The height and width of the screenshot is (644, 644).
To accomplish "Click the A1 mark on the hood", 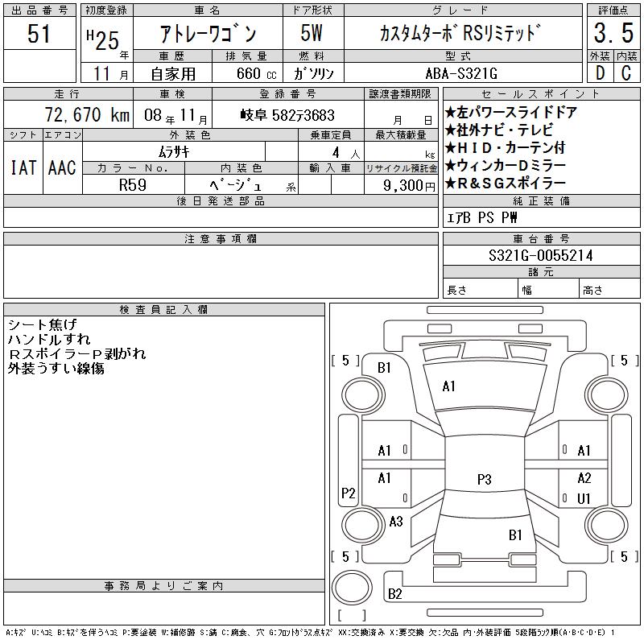I will (449, 386).
